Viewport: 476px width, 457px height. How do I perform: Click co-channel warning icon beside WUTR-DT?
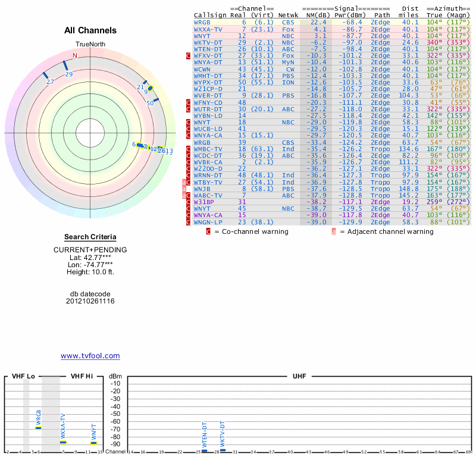coord(188,109)
